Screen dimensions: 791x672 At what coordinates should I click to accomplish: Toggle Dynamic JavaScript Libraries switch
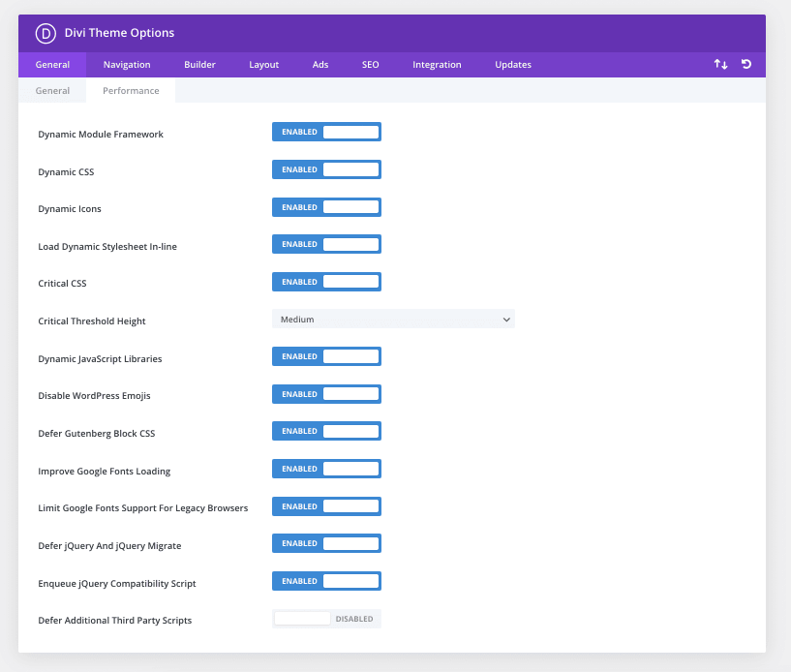[x=326, y=356]
